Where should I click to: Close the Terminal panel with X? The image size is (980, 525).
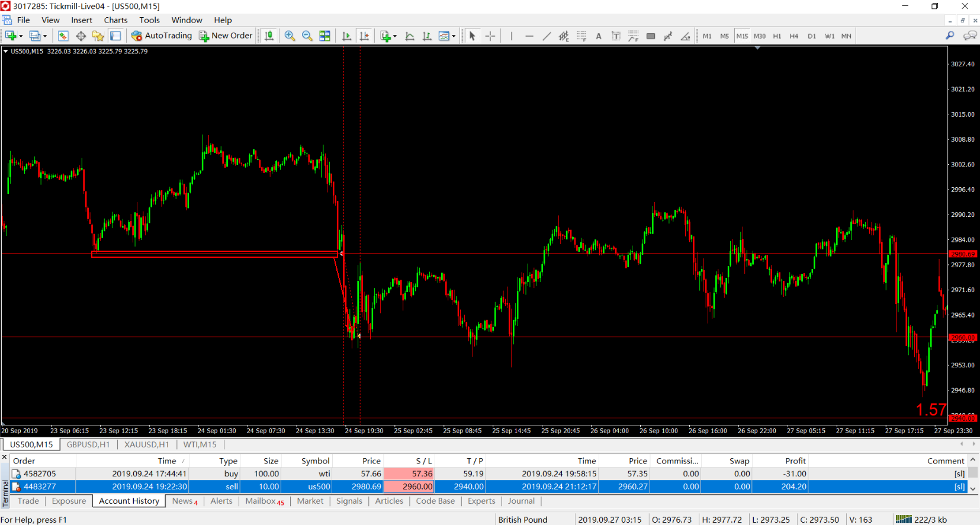(5, 457)
